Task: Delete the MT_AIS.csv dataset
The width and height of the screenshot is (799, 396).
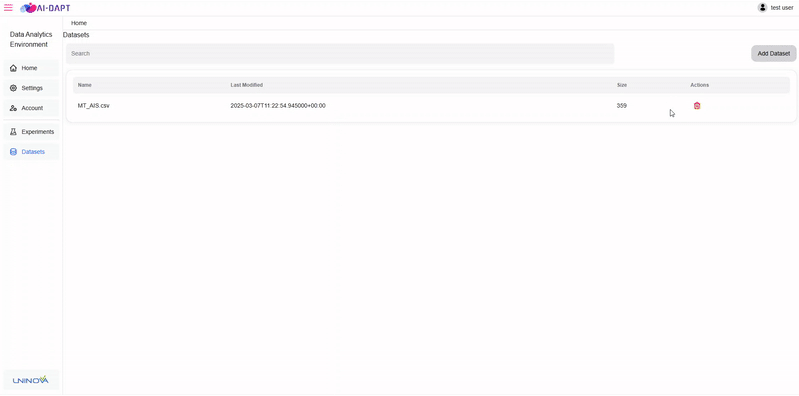Action: (697, 105)
